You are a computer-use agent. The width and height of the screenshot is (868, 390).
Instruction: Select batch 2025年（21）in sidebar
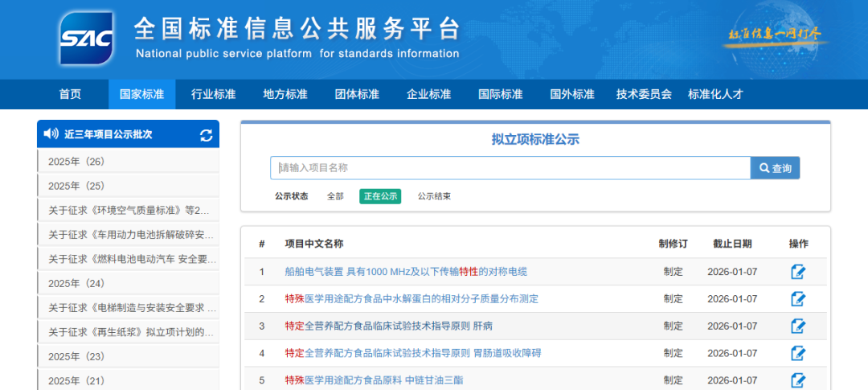(128, 380)
